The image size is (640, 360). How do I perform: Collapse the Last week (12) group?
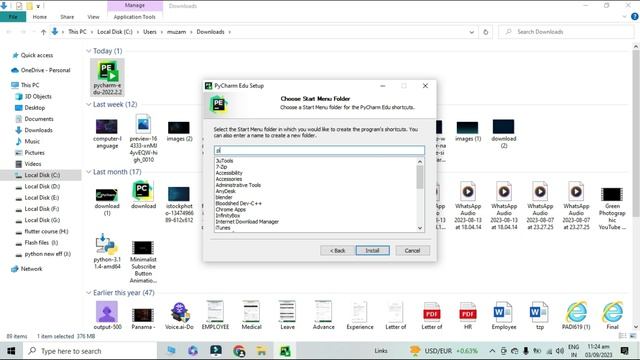tap(89, 104)
